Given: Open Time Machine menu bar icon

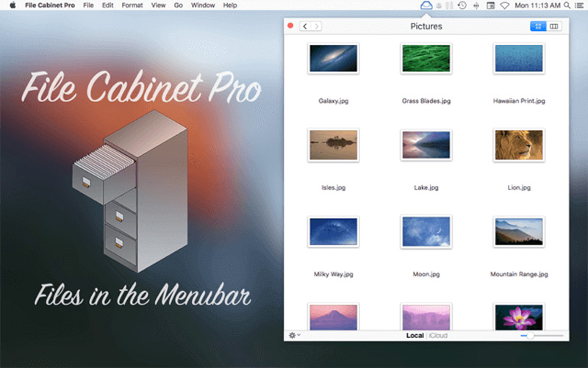Looking at the screenshot, I should point(462,5).
